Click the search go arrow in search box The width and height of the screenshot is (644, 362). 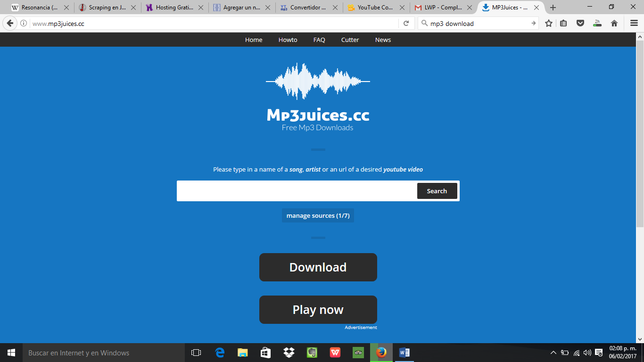coord(533,23)
